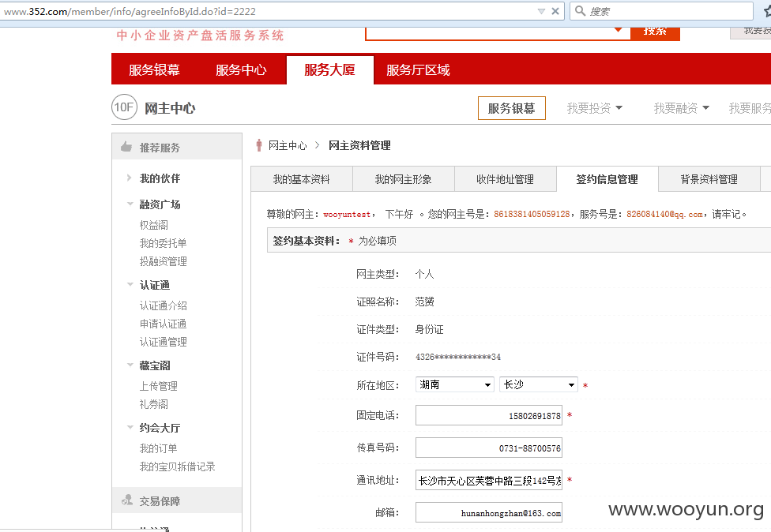
Task: Switch to the 背景资料管理 tab
Action: (x=709, y=179)
